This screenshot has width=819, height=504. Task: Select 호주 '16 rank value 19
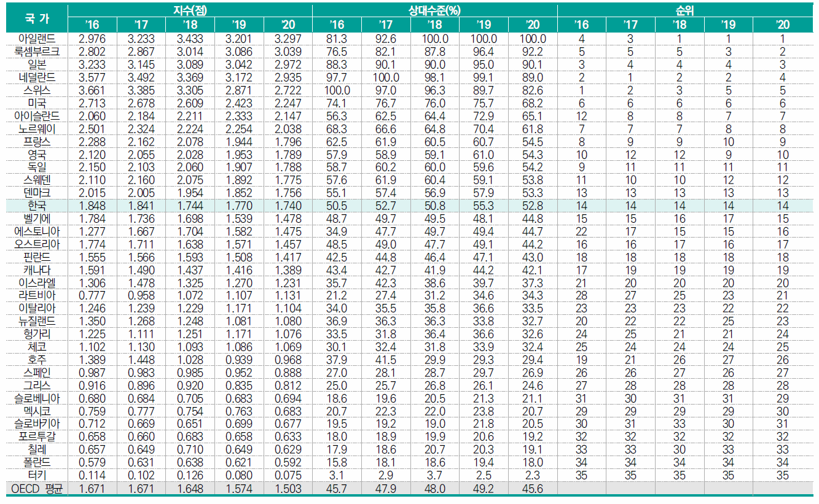coord(582,360)
